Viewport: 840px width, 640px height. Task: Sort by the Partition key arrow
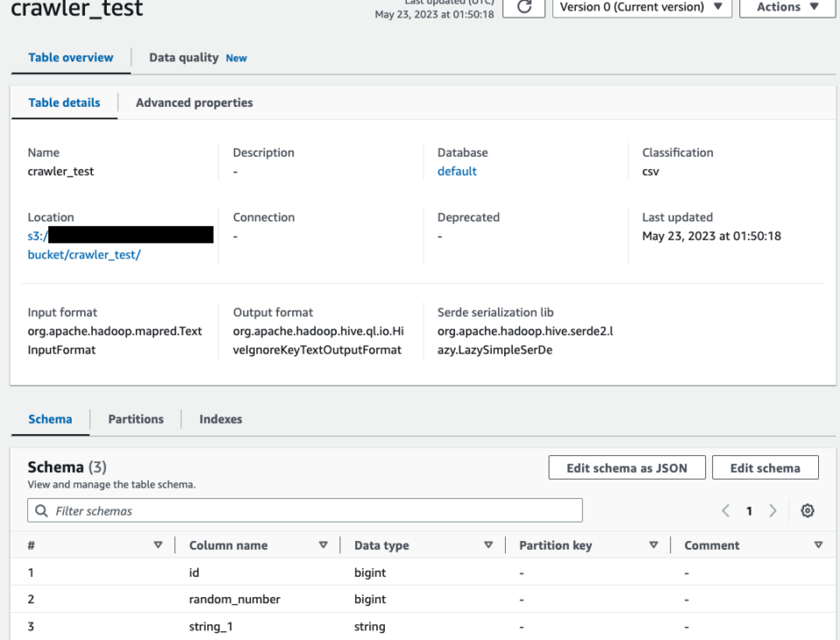(x=654, y=545)
